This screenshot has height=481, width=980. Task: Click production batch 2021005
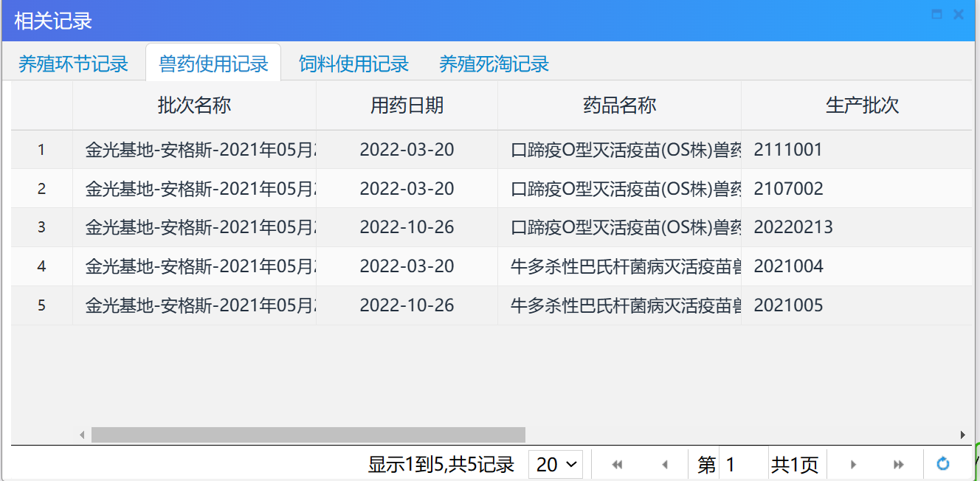[788, 305]
